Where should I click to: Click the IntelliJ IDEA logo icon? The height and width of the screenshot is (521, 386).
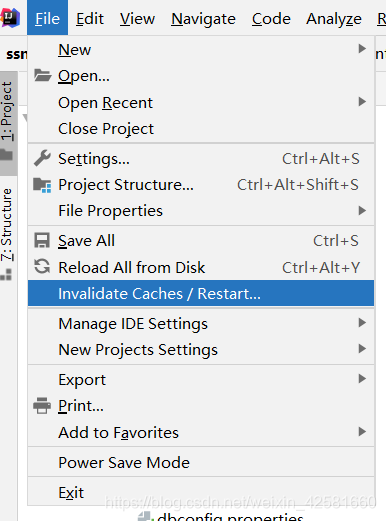(x=10, y=17)
